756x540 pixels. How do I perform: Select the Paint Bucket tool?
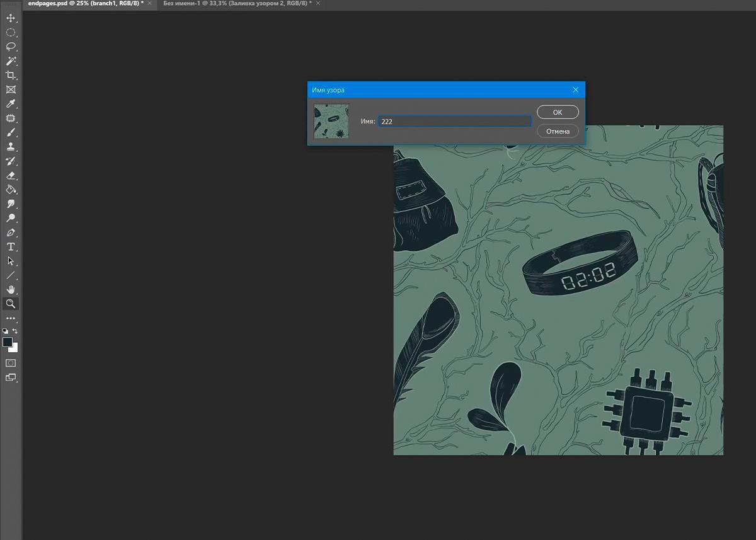coord(11,190)
